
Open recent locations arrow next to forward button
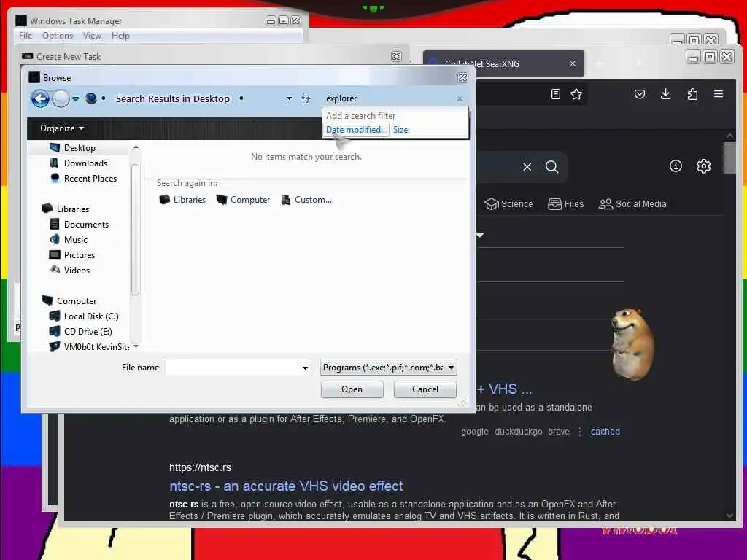click(75, 98)
